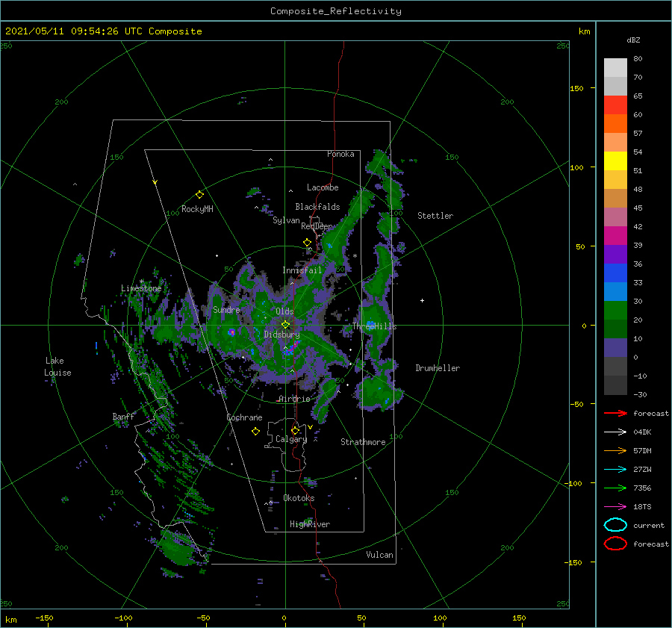Screen dimensions: 672x628
Task: Select the light gray 70-80 dBZ band
Action: [615, 68]
